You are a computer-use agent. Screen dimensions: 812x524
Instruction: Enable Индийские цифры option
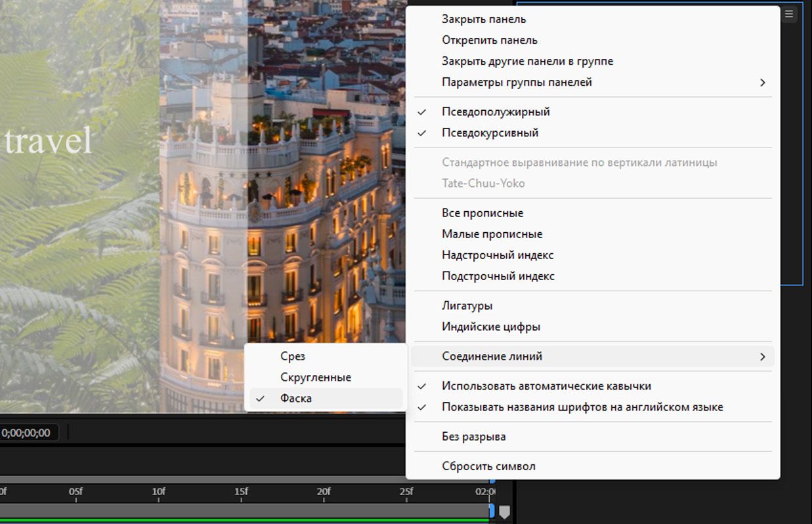click(x=593, y=327)
